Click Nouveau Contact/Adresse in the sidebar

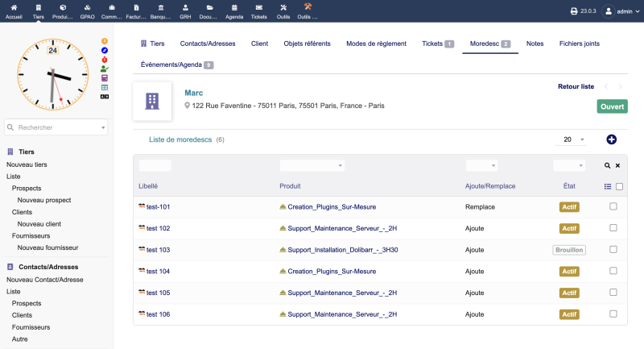pos(45,280)
